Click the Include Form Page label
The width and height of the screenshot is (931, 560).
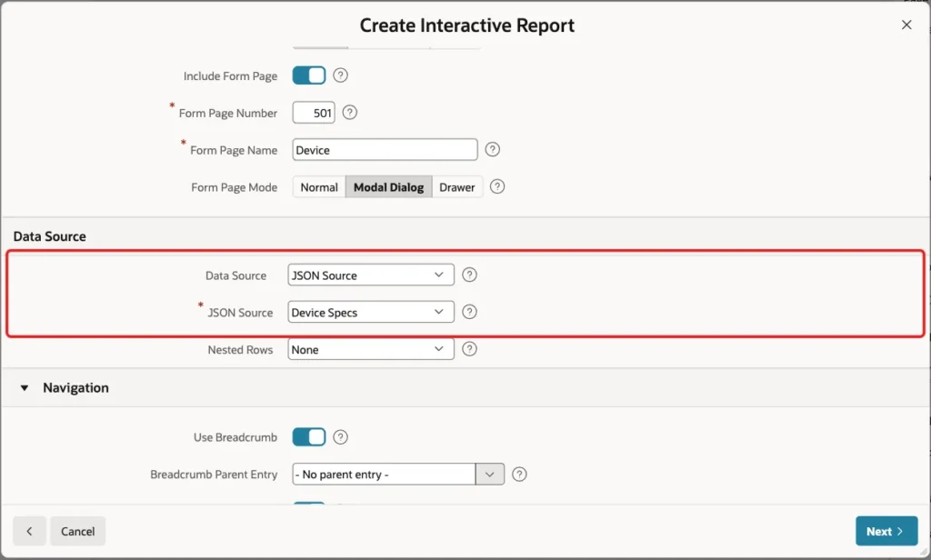[x=230, y=76]
